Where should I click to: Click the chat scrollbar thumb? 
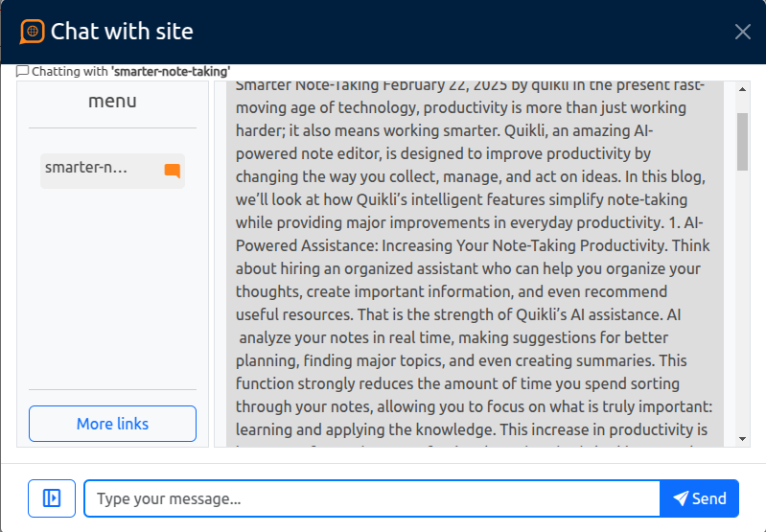click(x=743, y=142)
